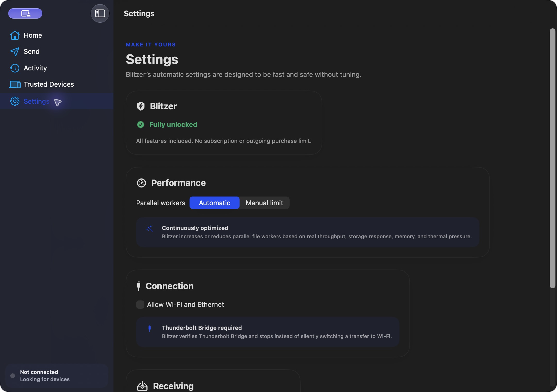Click the Continuously optimized heading
557x392 pixels.
coord(195,228)
